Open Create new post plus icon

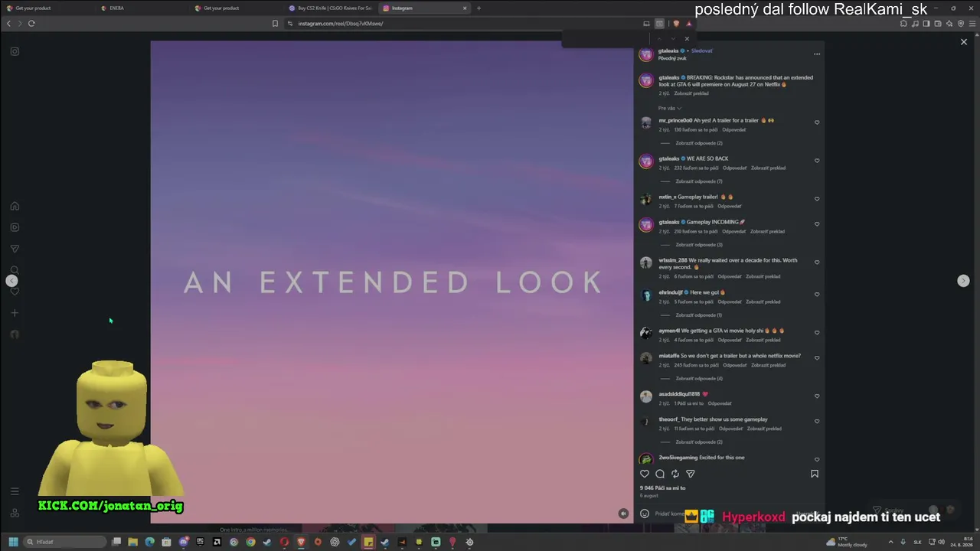15,313
